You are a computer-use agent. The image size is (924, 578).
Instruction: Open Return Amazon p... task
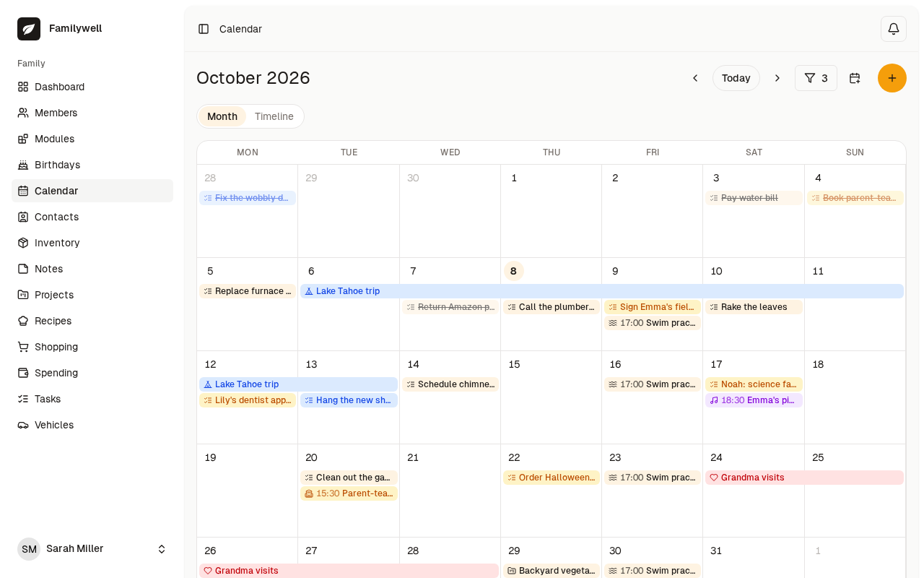pos(450,307)
